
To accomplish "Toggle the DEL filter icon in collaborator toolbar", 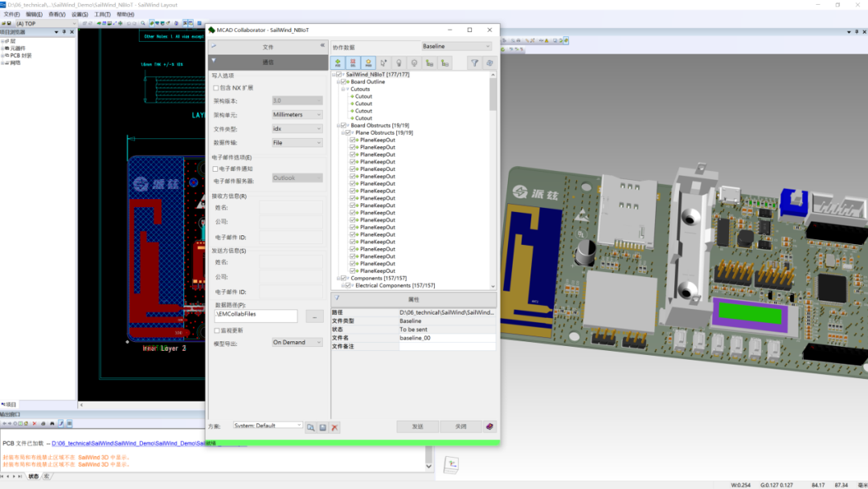I will tap(353, 63).
